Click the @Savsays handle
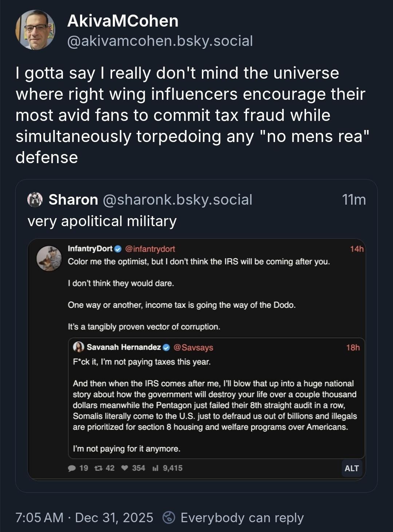This screenshot has width=393, height=532. 194,347
